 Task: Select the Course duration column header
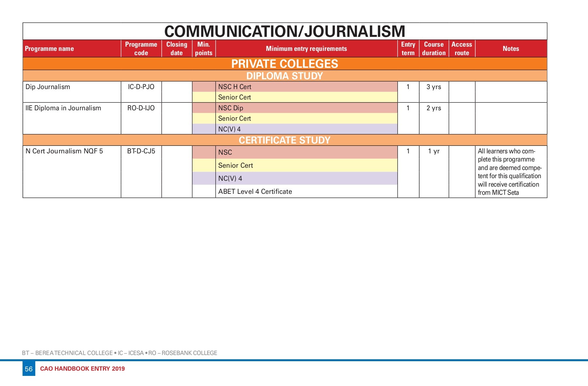[x=433, y=49]
